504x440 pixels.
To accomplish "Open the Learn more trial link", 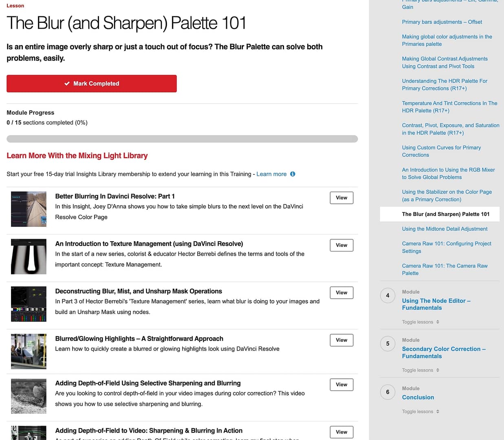I will pos(271,174).
